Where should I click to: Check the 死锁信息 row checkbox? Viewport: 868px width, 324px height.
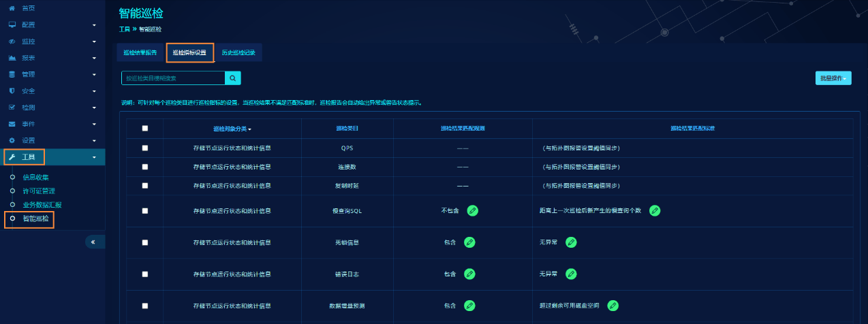click(144, 242)
